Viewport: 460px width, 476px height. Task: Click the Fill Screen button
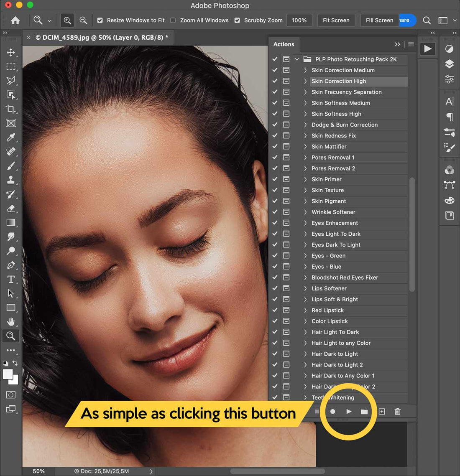[x=379, y=20]
